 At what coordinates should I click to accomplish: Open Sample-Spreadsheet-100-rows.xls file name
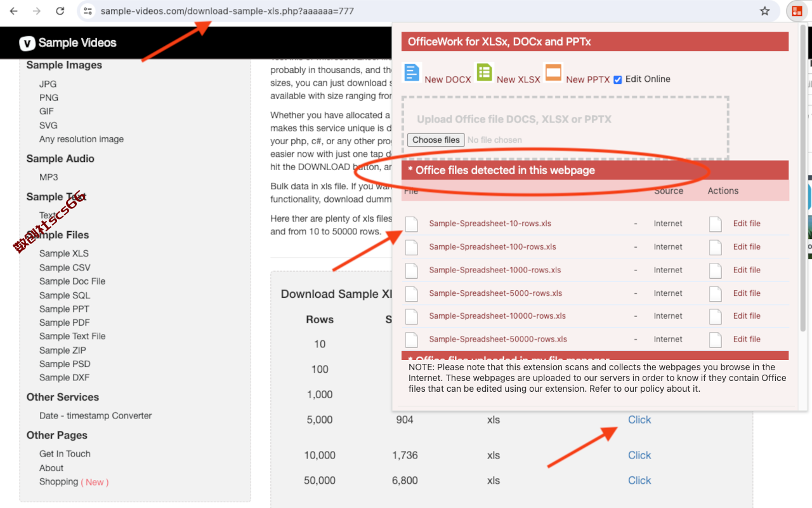tap(492, 247)
